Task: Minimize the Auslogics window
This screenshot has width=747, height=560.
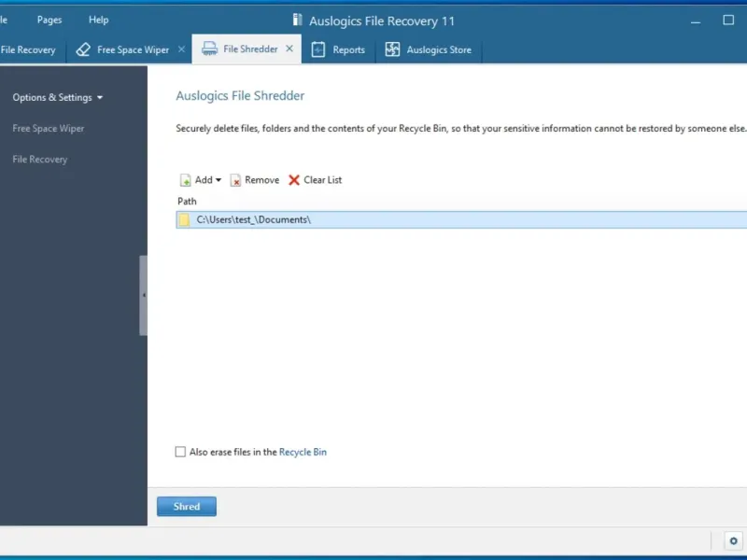Action: pyautogui.click(x=696, y=21)
